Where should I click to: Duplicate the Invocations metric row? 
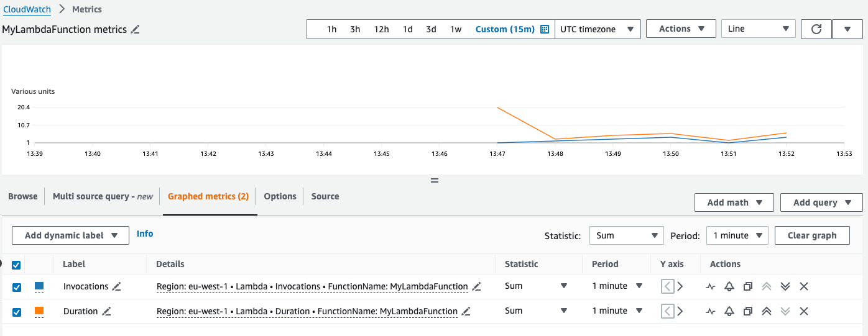tap(748, 286)
